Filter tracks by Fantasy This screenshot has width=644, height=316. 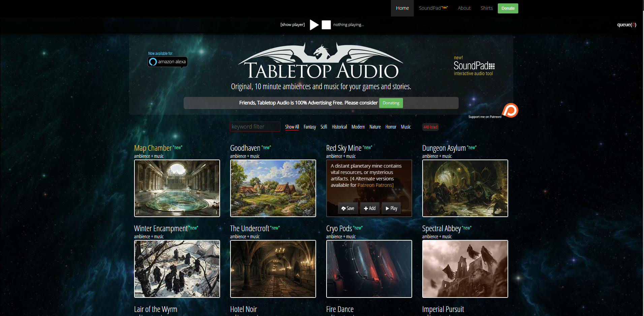tap(310, 127)
